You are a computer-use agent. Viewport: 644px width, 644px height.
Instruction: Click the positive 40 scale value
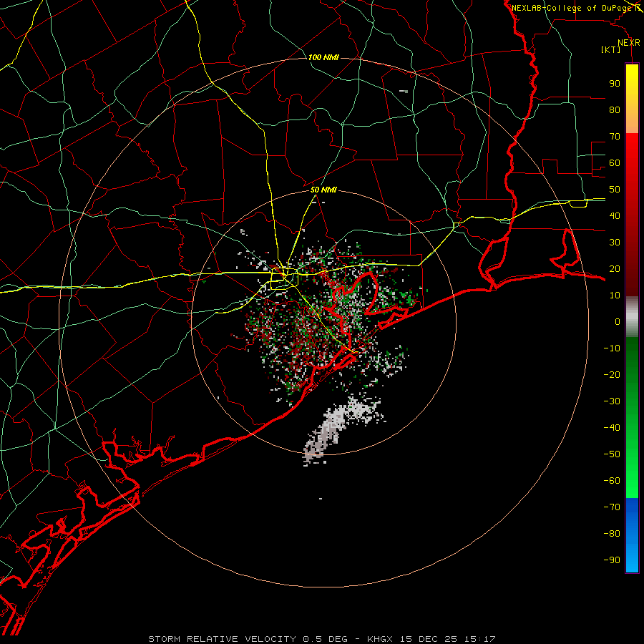615,215
